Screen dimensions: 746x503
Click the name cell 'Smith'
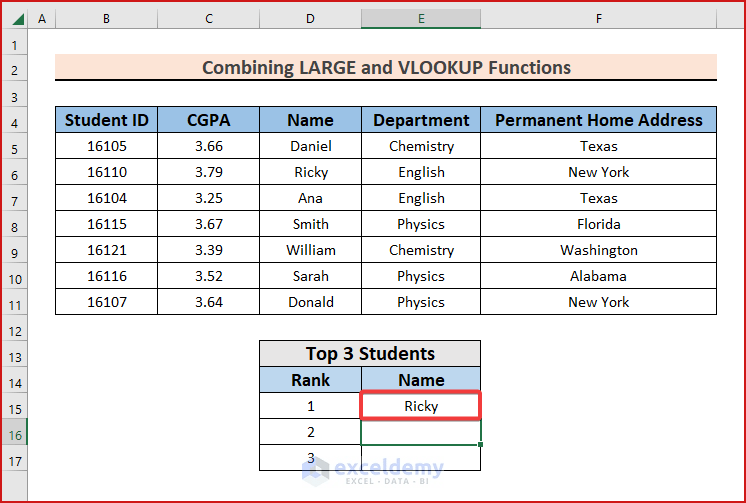click(x=310, y=224)
